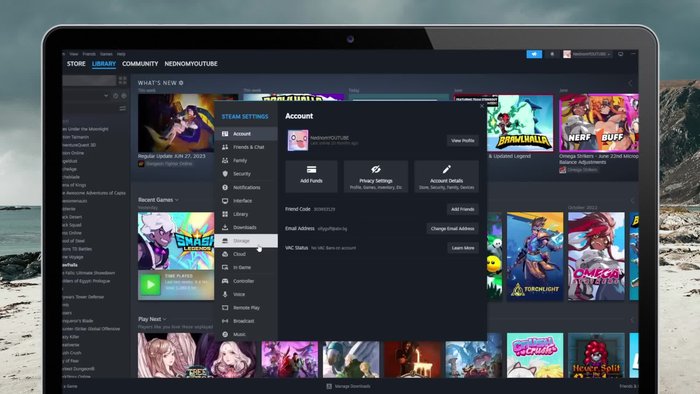
Task: Open the Torchlight game cover
Action: [x=535, y=256]
